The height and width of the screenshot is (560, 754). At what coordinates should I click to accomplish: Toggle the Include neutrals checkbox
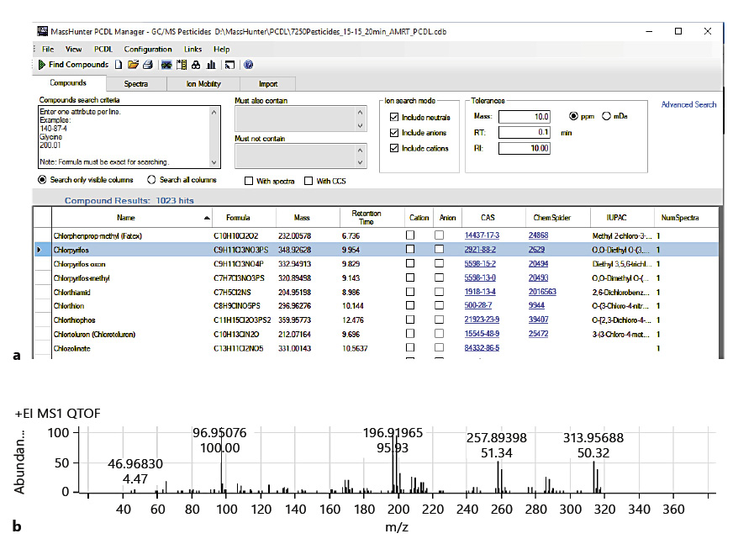coord(394,117)
